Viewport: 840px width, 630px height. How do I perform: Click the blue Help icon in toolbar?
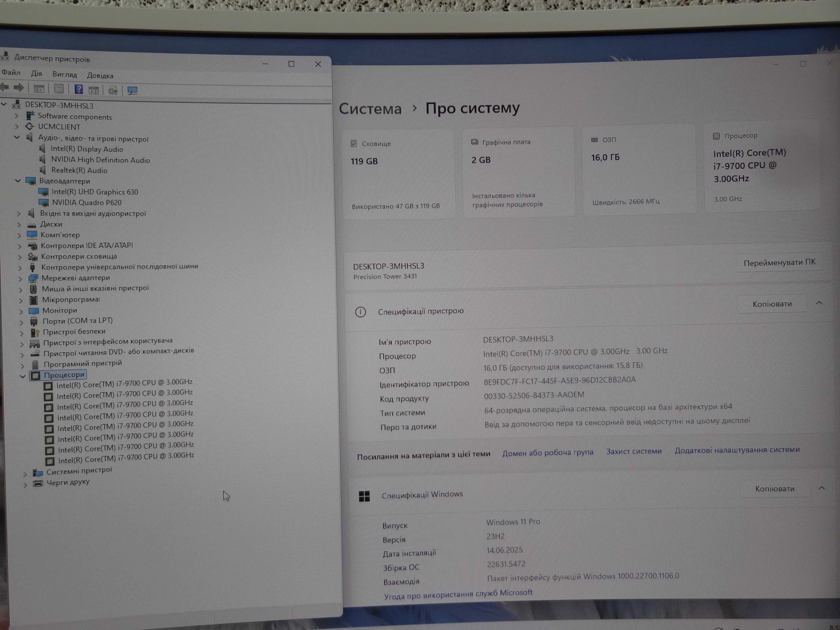pyautogui.click(x=79, y=89)
